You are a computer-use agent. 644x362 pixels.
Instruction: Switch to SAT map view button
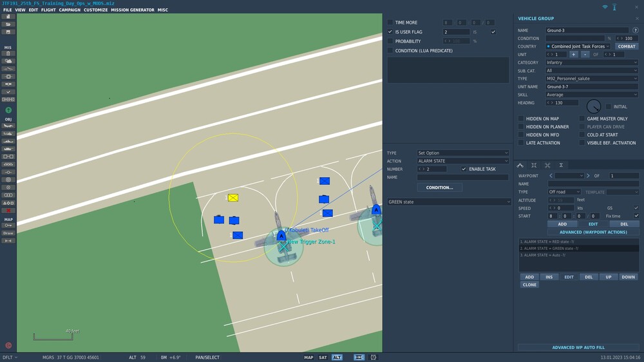(323, 357)
